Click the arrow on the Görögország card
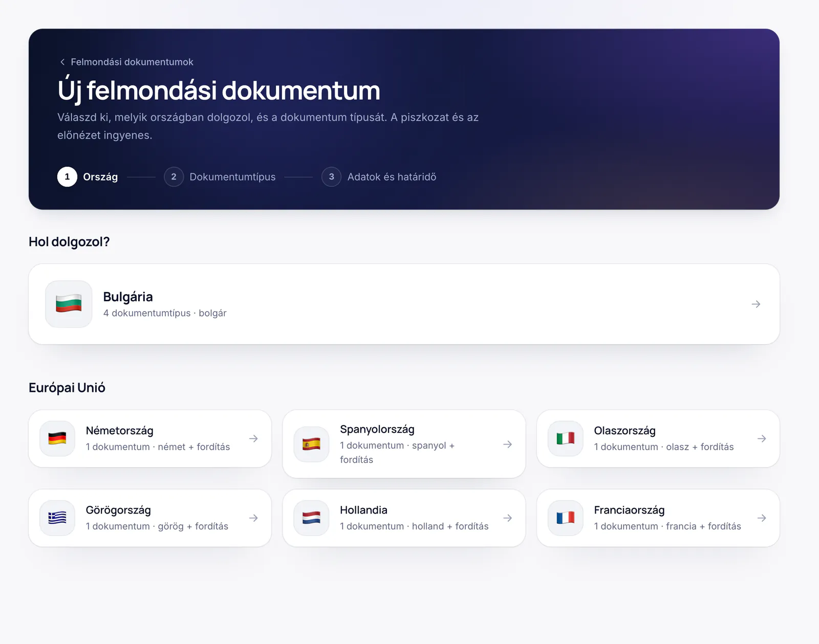The width and height of the screenshot is (819, 644). click(253, 518)
